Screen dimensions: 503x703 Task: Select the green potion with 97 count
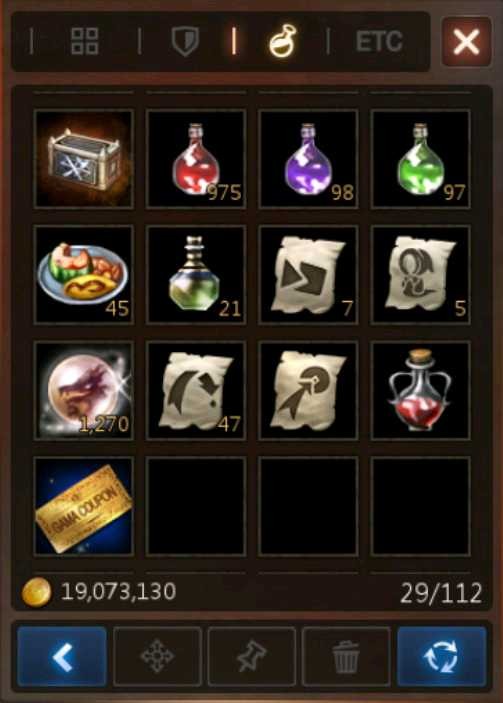(x=421, y=159)
